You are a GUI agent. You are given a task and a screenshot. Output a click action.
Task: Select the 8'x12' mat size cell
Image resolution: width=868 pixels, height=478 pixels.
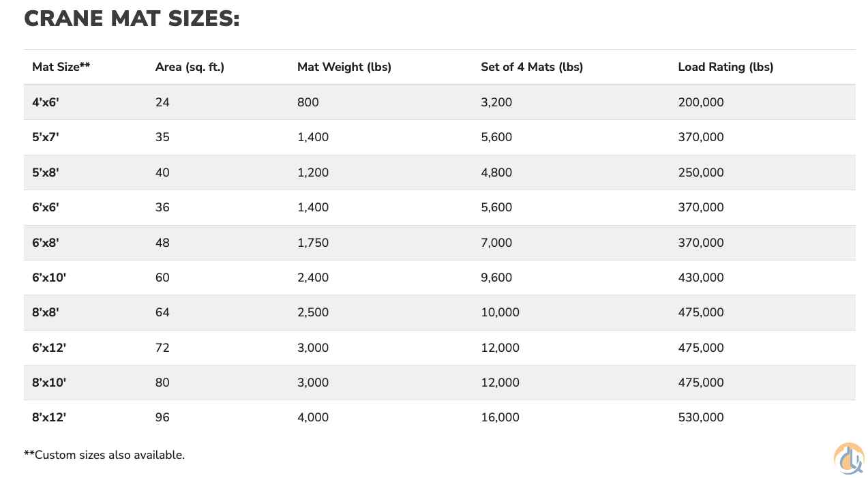49,417
